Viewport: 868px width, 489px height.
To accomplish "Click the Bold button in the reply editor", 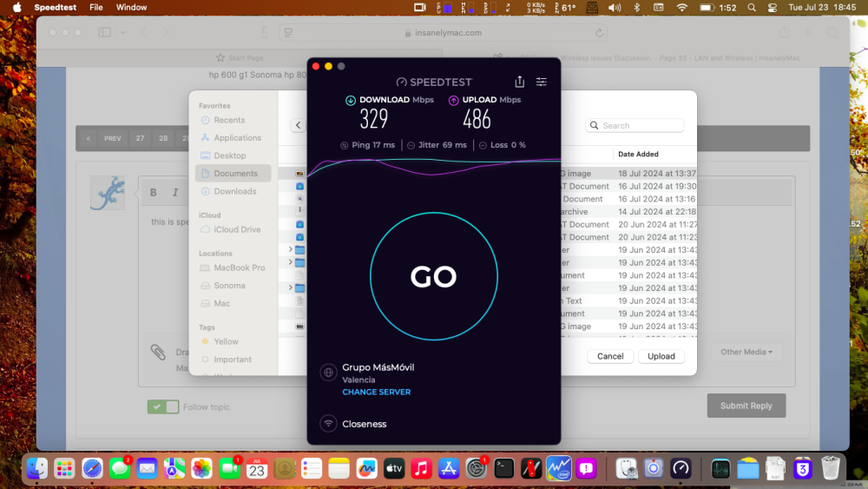I will pos(154,192).
